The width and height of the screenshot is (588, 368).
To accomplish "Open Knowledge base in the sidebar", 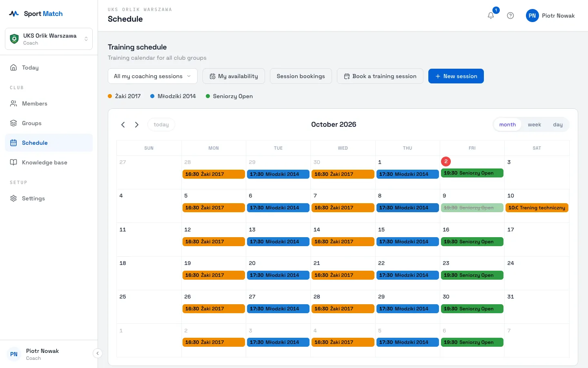I will click(x=49, y=162).
